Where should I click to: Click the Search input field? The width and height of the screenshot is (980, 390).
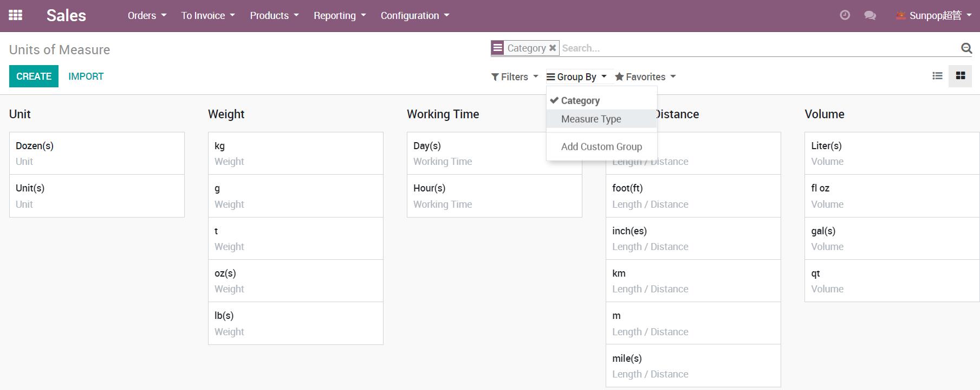point(758,48)
